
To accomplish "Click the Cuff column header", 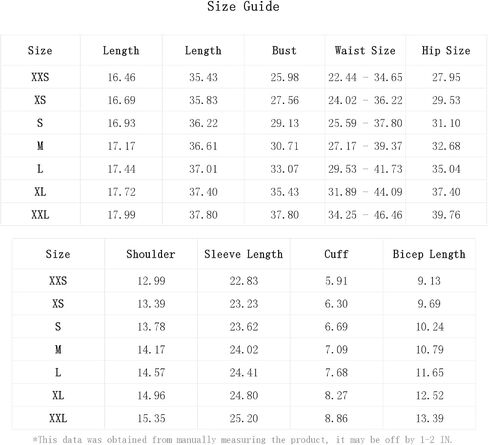I will point(336,254).
